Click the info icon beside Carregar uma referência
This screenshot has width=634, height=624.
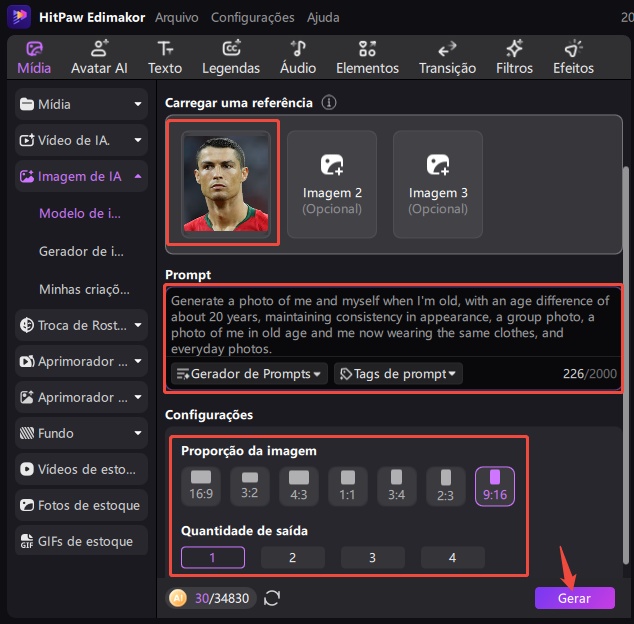[x=329, y=103]
